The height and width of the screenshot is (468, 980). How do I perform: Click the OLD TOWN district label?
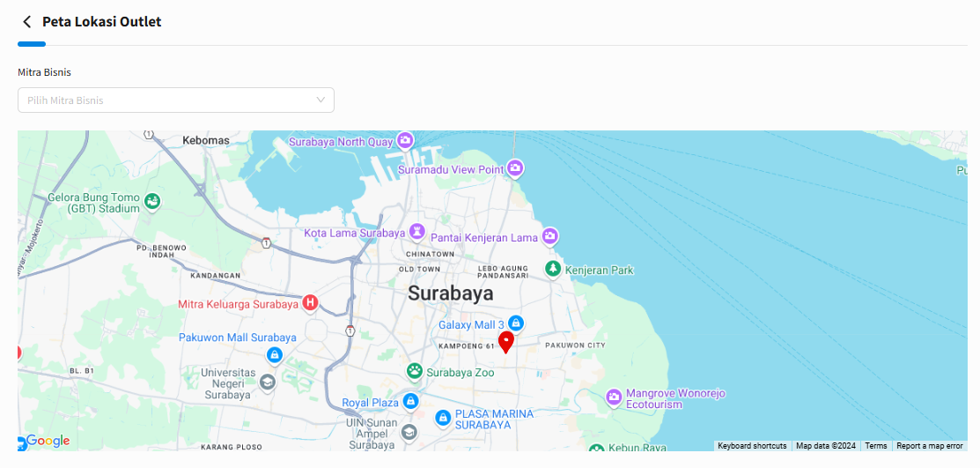pos(419,269)
